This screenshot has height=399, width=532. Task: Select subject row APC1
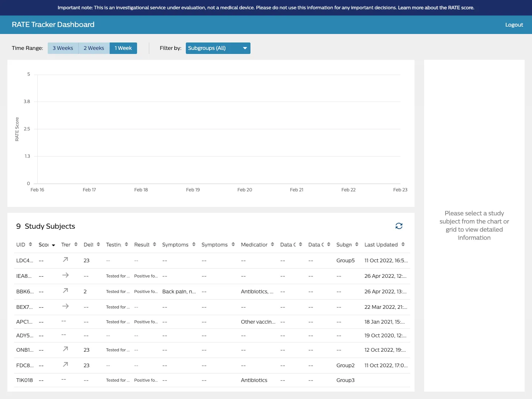(212, 322)
